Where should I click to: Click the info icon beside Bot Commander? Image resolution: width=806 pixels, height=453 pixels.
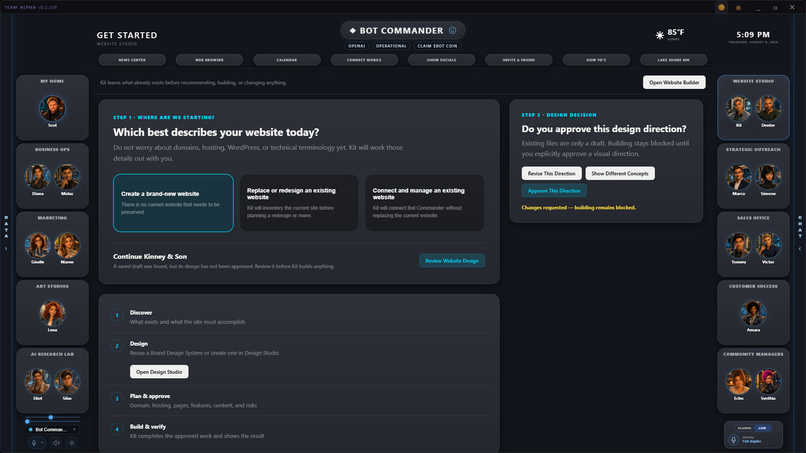452,30
